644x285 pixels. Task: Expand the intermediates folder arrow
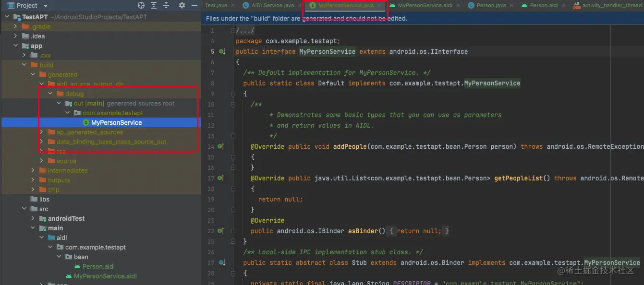tap(33, 170)
